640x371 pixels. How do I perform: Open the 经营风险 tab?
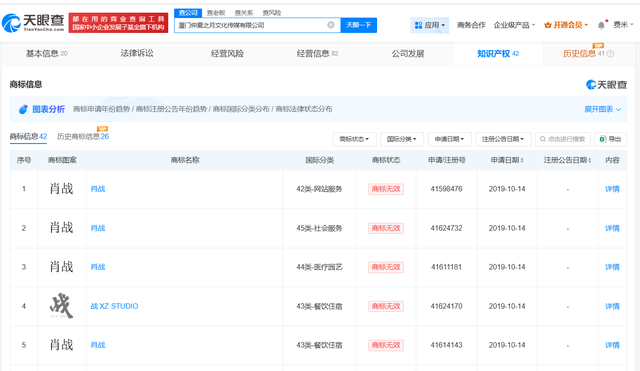[x=227, y=53]
